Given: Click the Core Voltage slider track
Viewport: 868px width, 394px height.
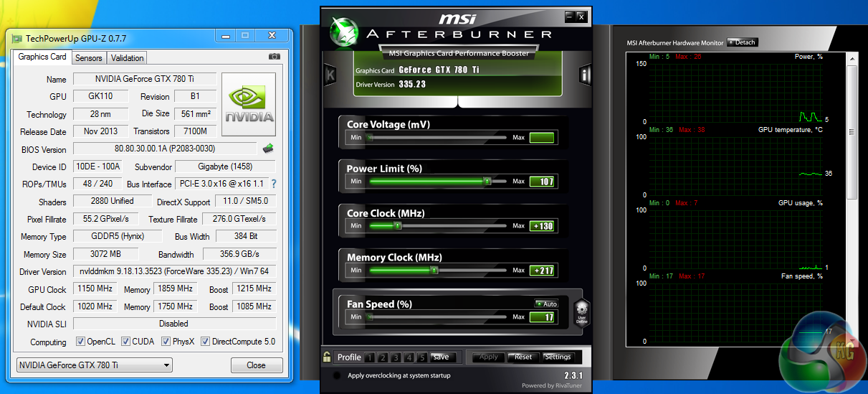Looking at the screenshot, I should [437, 137].
